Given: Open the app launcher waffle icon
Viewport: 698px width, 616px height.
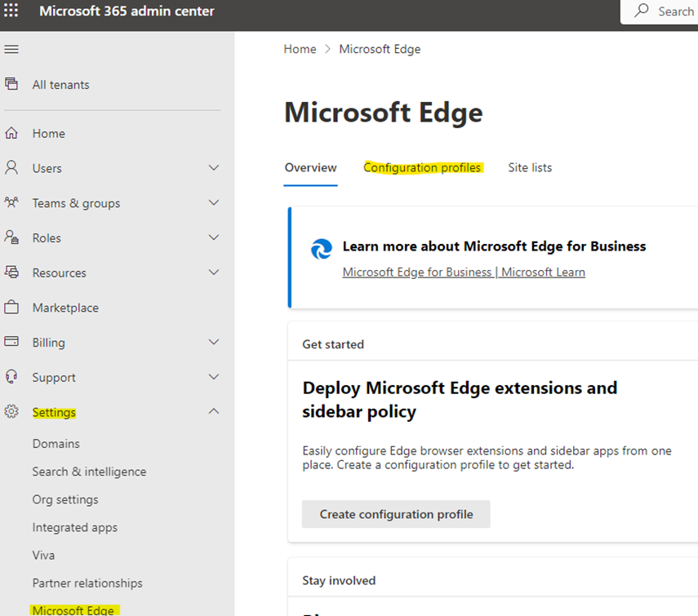Looking at the screenshot, I should pyautogui.click(x=11, y=11).
